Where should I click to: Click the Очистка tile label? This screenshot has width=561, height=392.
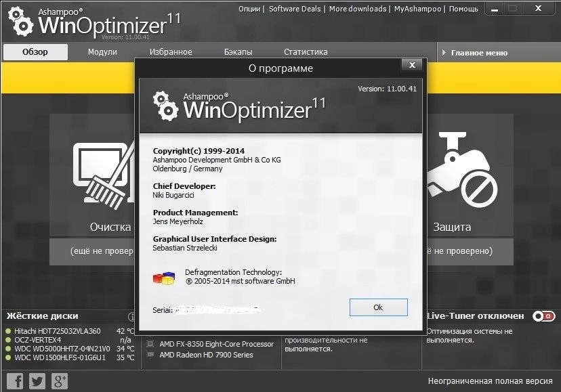pyautogui.click(x=110, y=227)
